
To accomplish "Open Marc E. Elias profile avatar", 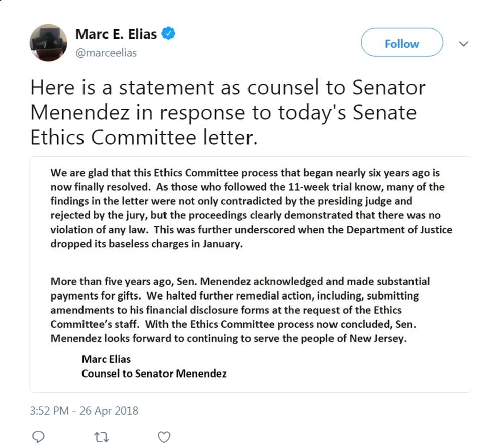I will 48,42.
